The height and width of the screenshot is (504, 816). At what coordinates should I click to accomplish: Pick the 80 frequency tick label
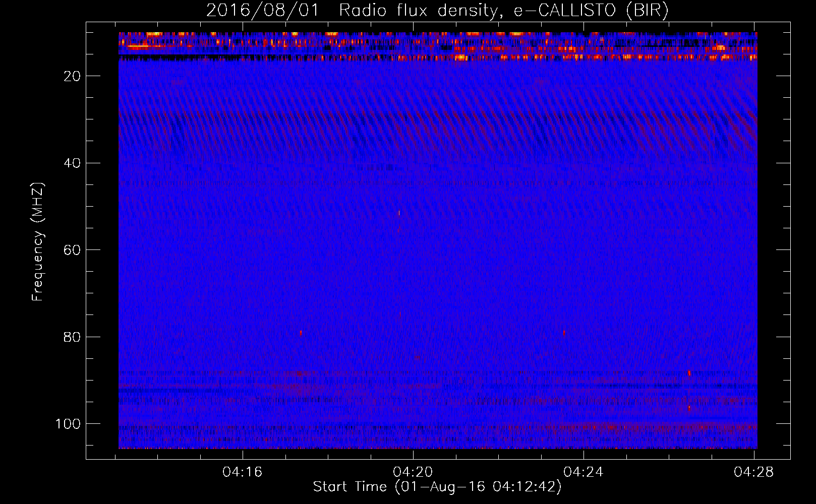click(x=72, y=337)
